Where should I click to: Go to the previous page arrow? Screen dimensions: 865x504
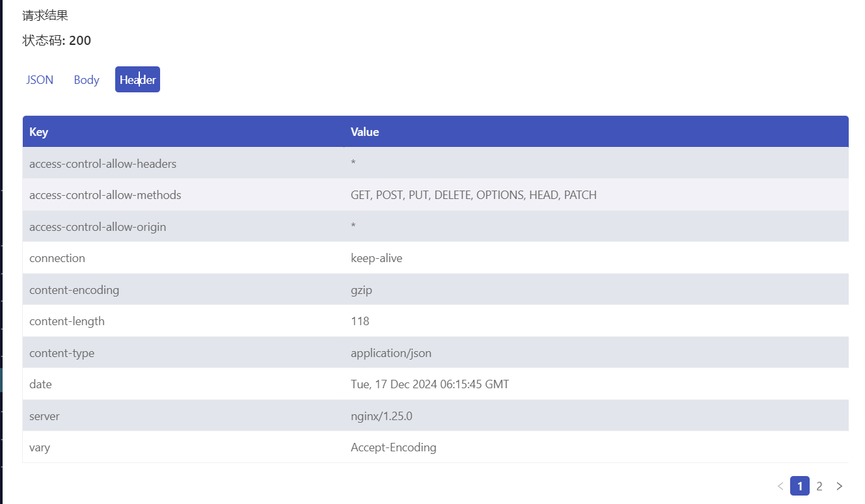pos(780,486)
